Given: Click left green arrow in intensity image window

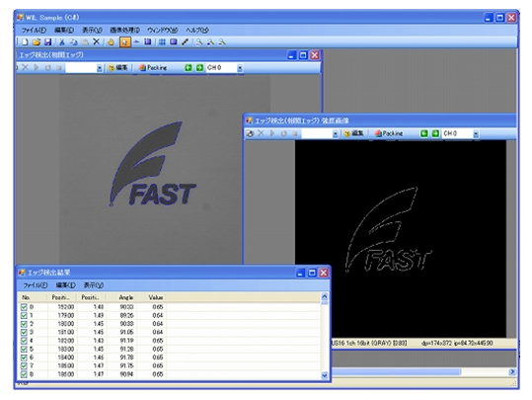Looking at the screenshot, I should point(424,133).
